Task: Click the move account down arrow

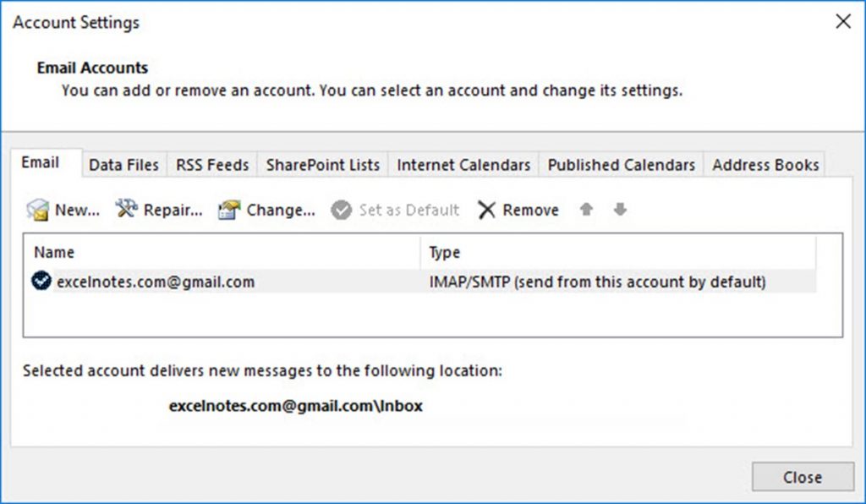Action: (620, 210)
